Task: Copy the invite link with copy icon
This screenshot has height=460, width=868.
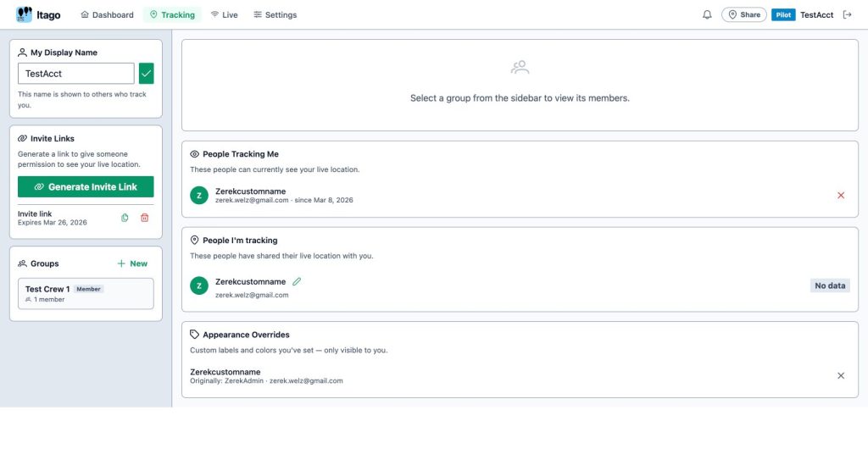Action: pyautogui.click(x=125, y=218)
